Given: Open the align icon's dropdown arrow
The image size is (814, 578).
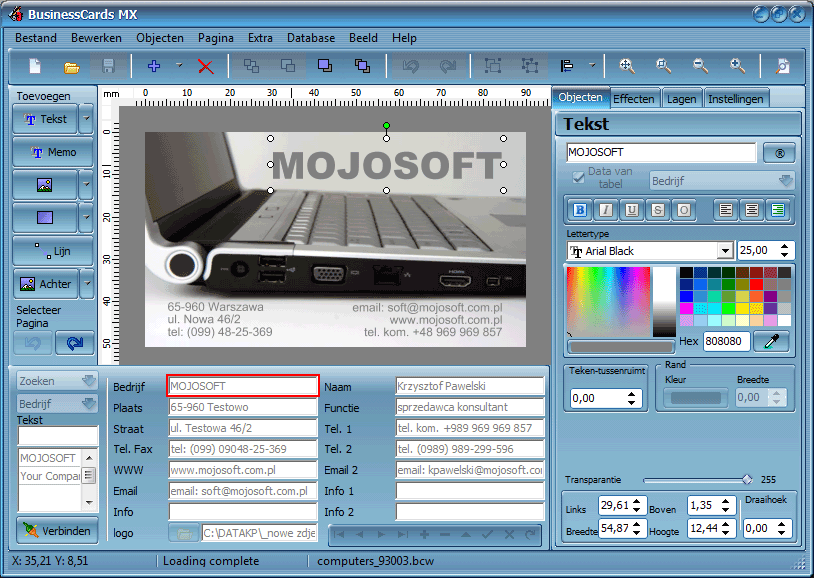Looking at the screenshot, I should (592, 66).
